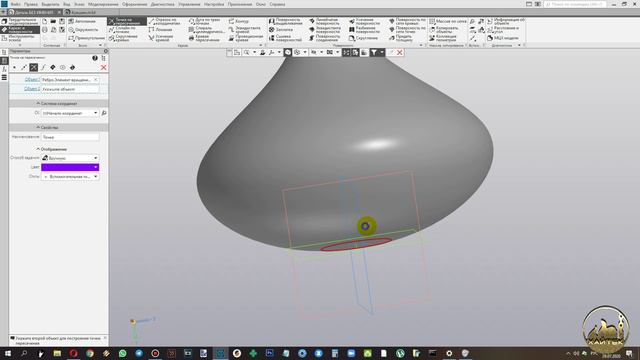This screenshot has width=640, height=360.
Task: Open the Расстояние и угол measurement tool
Action: [x=503, y=29]
